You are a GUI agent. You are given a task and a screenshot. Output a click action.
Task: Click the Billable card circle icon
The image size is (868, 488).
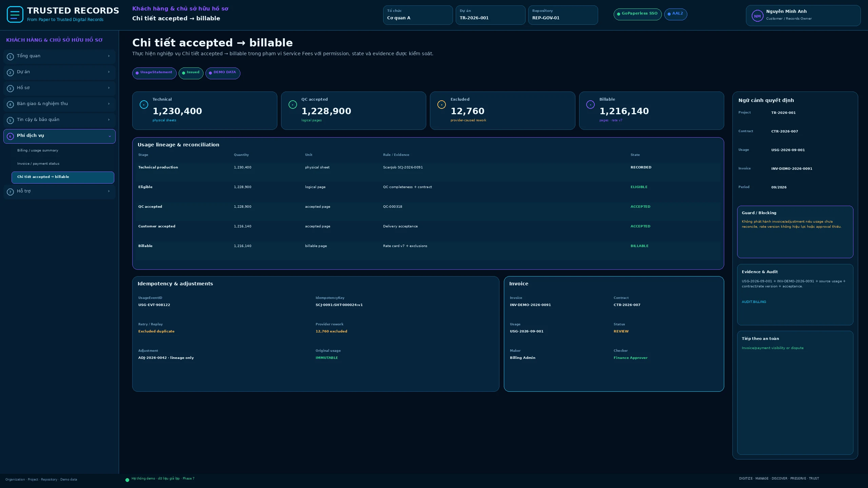pyautogui.click(x=590, y=105)
